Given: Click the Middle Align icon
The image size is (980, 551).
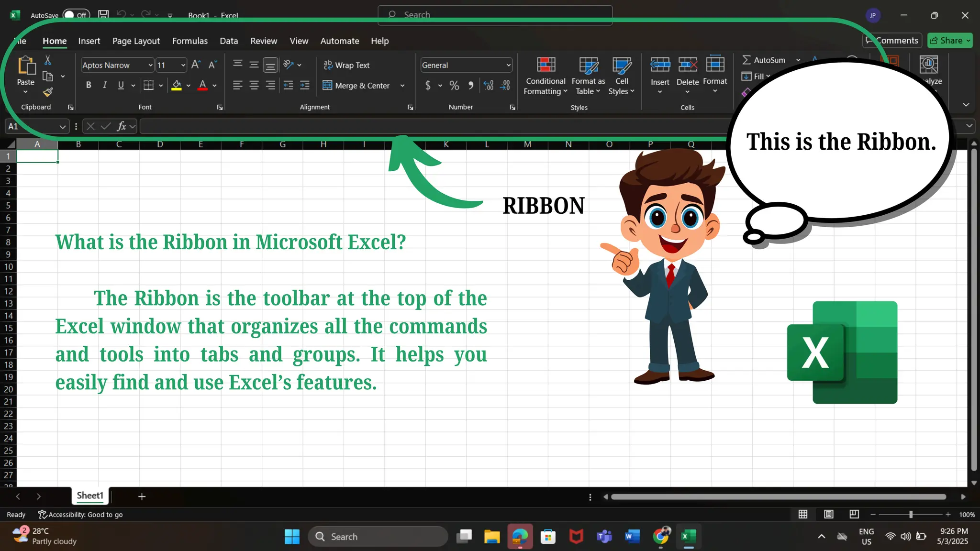Looking at the screenshot, I should (x=254, y=65).
